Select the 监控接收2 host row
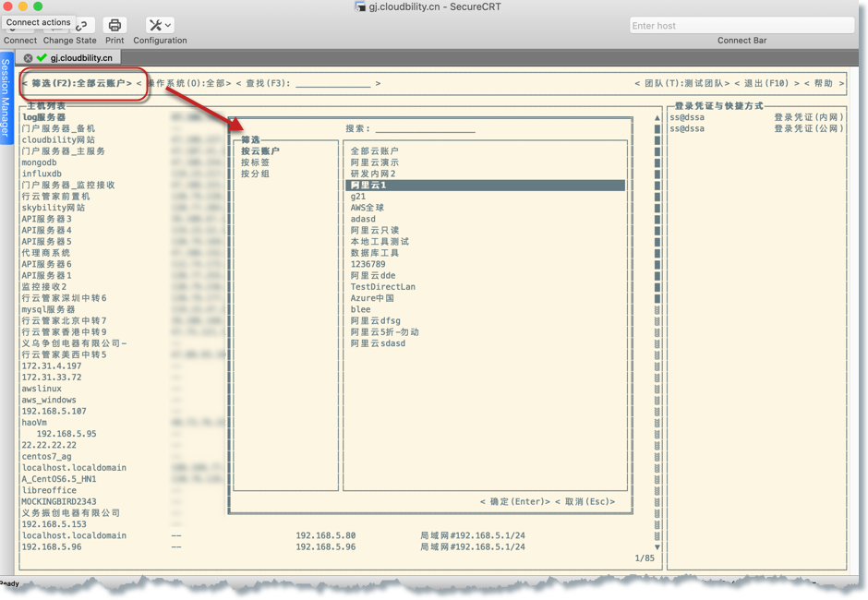 point(43,287)
